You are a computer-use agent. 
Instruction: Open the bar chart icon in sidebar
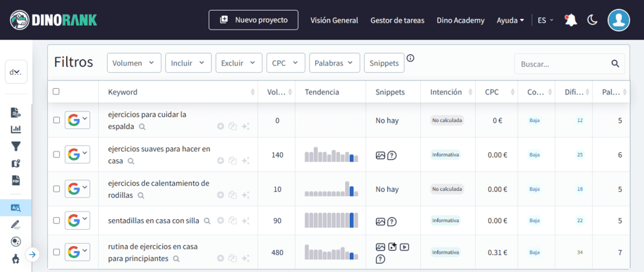16,129
